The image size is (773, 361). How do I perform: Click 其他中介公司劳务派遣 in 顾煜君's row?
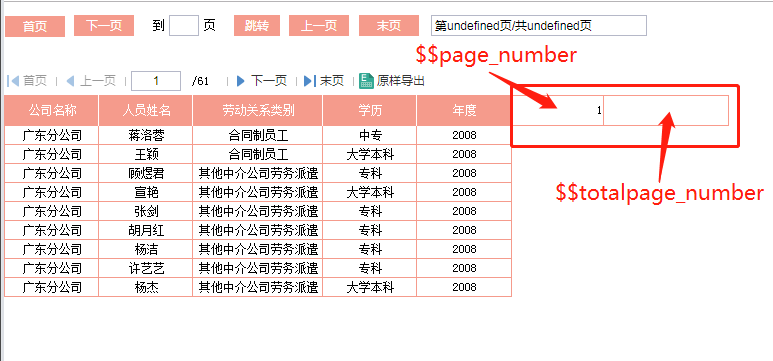(258, 173)
